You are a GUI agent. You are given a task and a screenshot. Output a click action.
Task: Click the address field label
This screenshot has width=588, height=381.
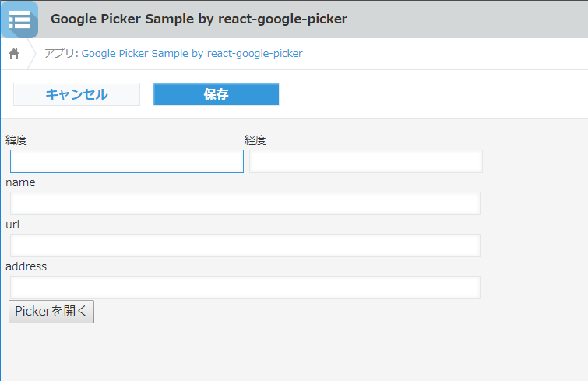[26, 266]
